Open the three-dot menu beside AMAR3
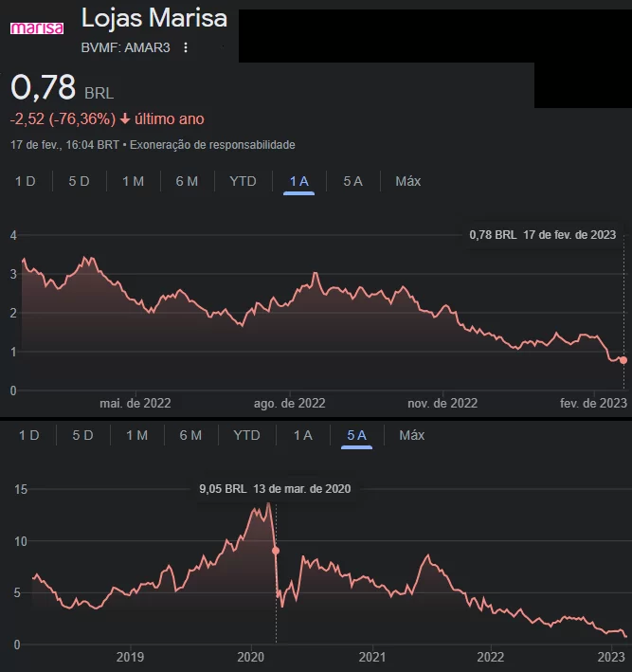Screen dimensions: 632x672 coord(186,47)
